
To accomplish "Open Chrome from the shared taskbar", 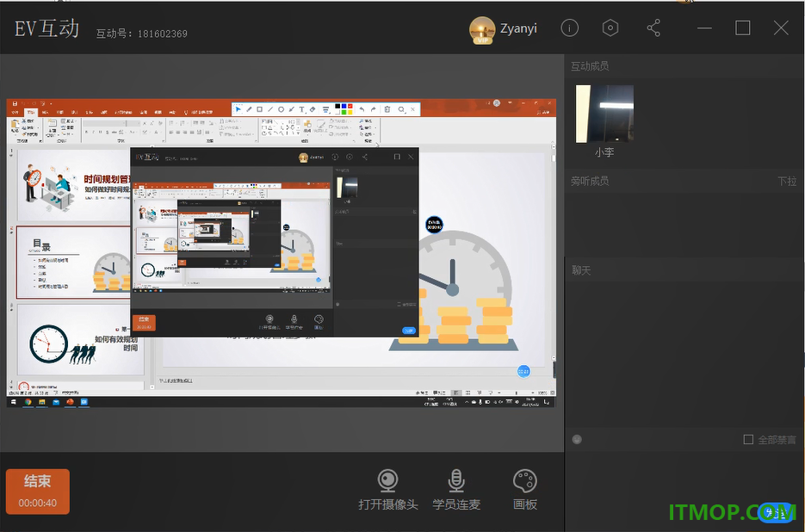I will [28, 402].
